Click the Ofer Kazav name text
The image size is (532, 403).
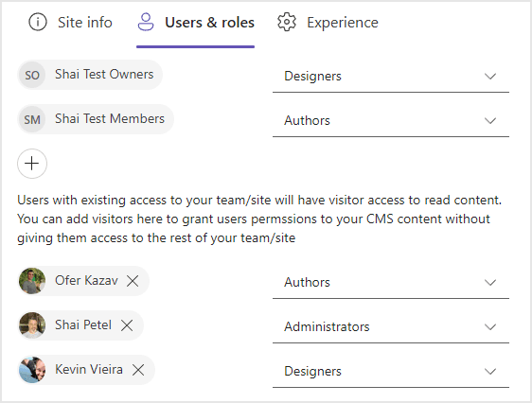(x=86, y=281)
